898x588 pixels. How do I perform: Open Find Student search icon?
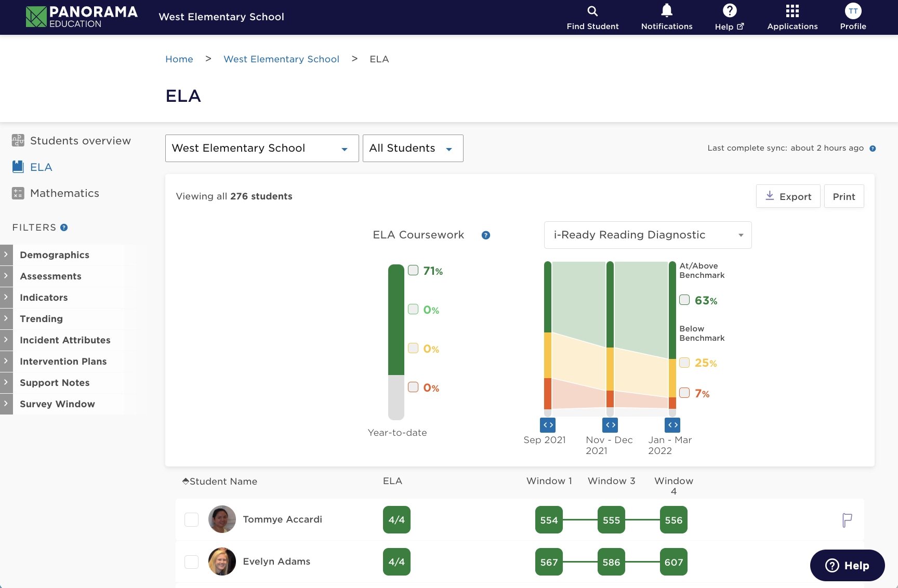click(592, 11)
